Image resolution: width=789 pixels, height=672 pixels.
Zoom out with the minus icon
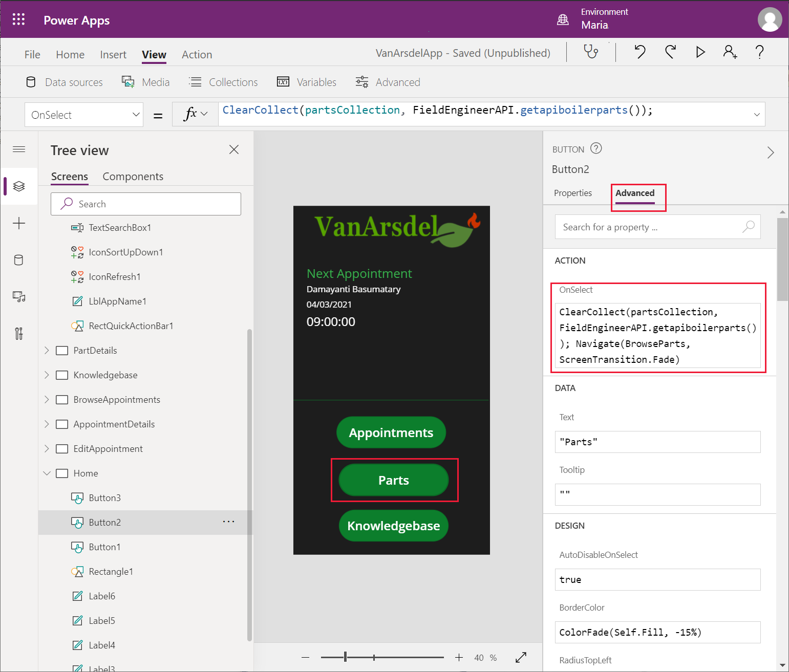pyautogui.click(x=306, y=658)
